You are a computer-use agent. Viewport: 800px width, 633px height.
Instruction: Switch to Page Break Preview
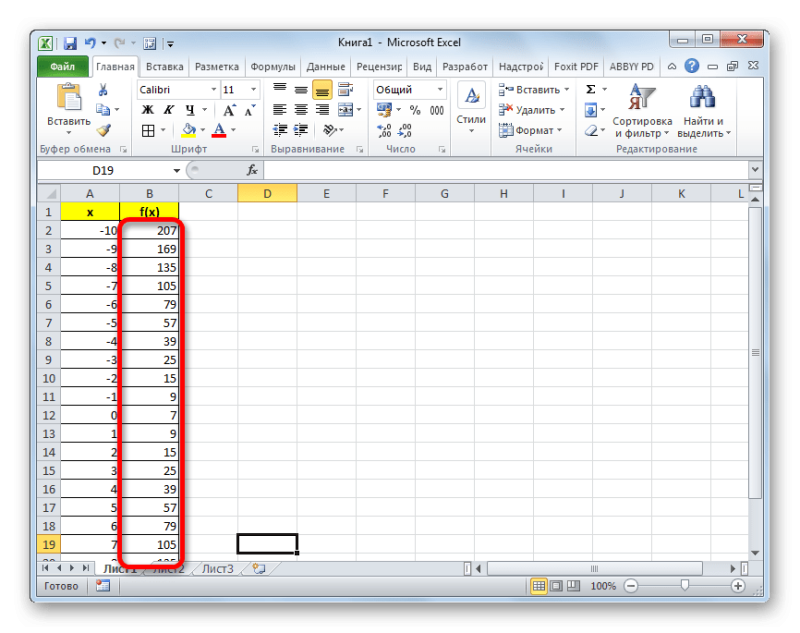tap(573, 586)
